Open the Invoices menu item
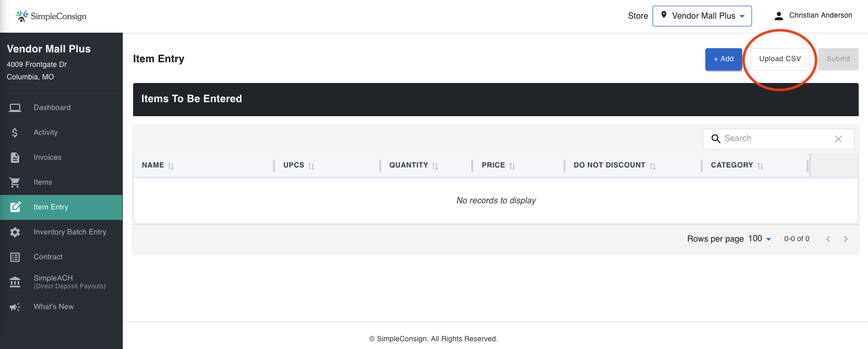868x349 pixels. (x=61, y=158)
